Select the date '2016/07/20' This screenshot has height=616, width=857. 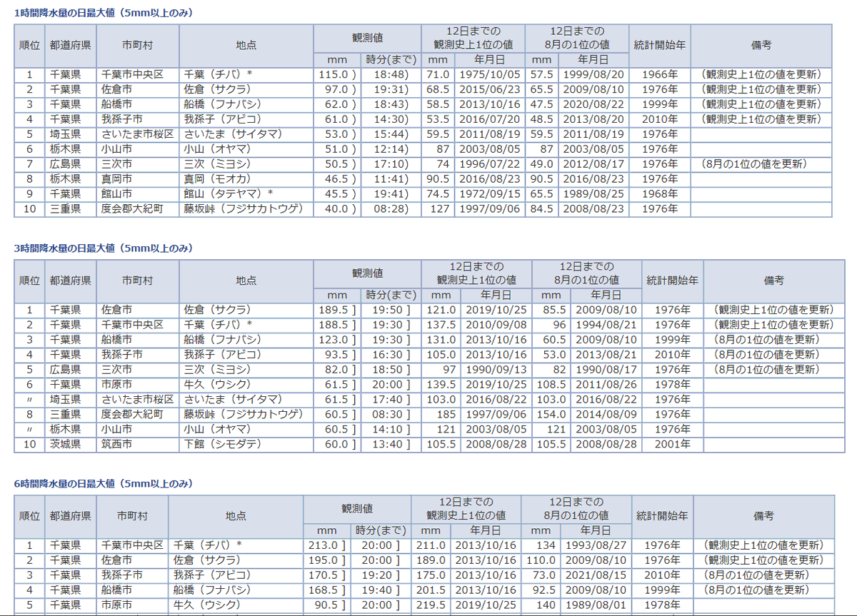coord(488,119)
